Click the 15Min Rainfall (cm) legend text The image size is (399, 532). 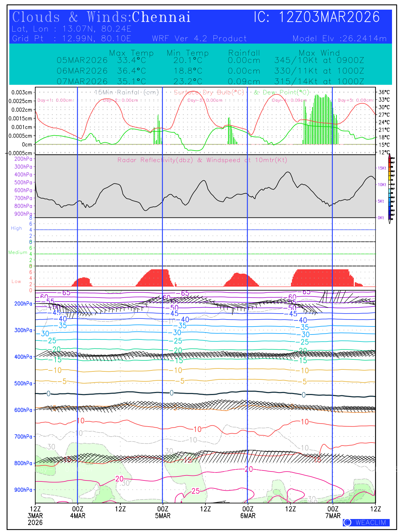point(126,92)
